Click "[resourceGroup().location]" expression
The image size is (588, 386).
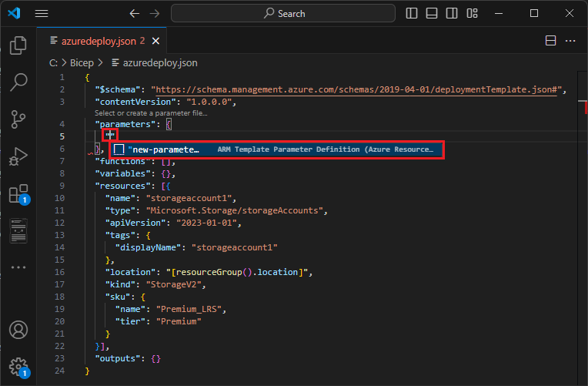pos(237,272)
